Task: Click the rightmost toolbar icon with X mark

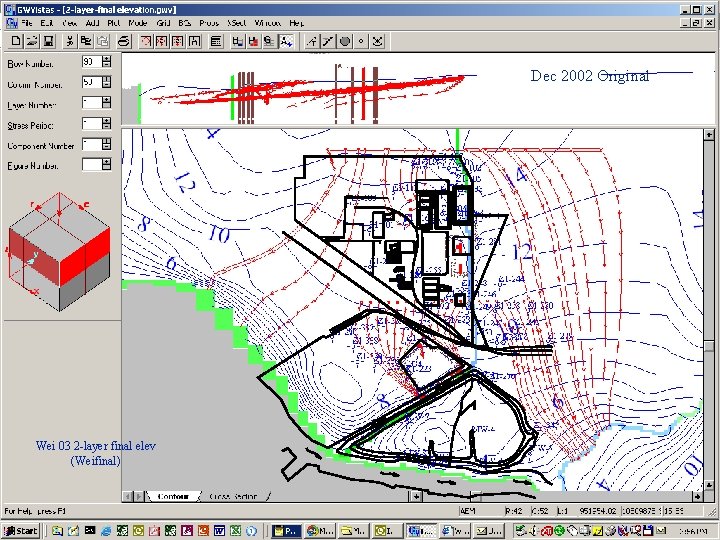Action: pos(377,41)
